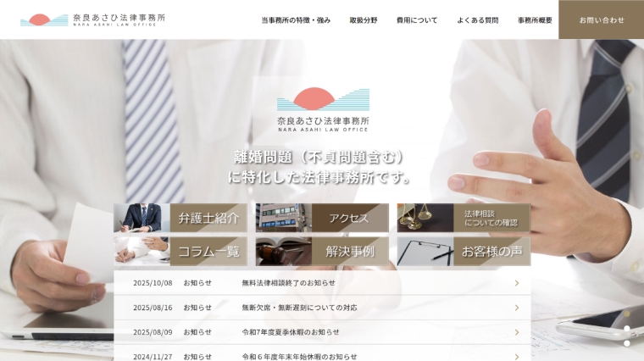This screenshot has height=361, width=644.
Task: Click the chevron on the 2025/08/16 news row
Action: pyautogui.click(x=516, y=308)
